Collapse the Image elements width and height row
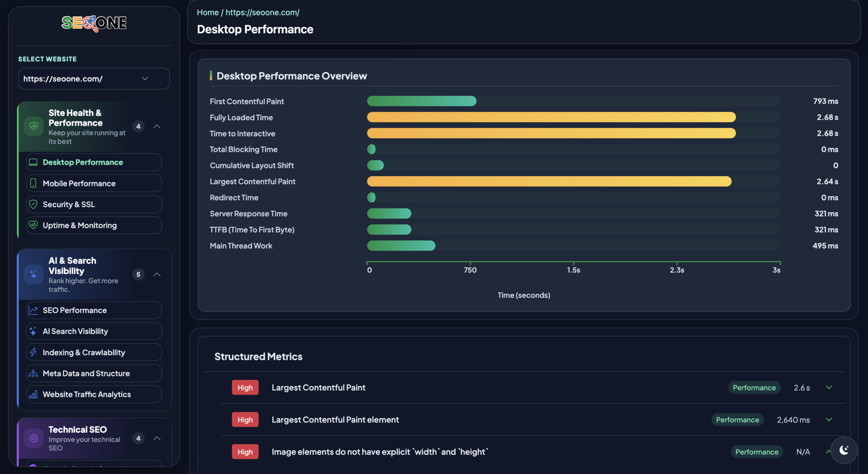The height and width of the screenshot is (474, 868). [x=828, y=452]
